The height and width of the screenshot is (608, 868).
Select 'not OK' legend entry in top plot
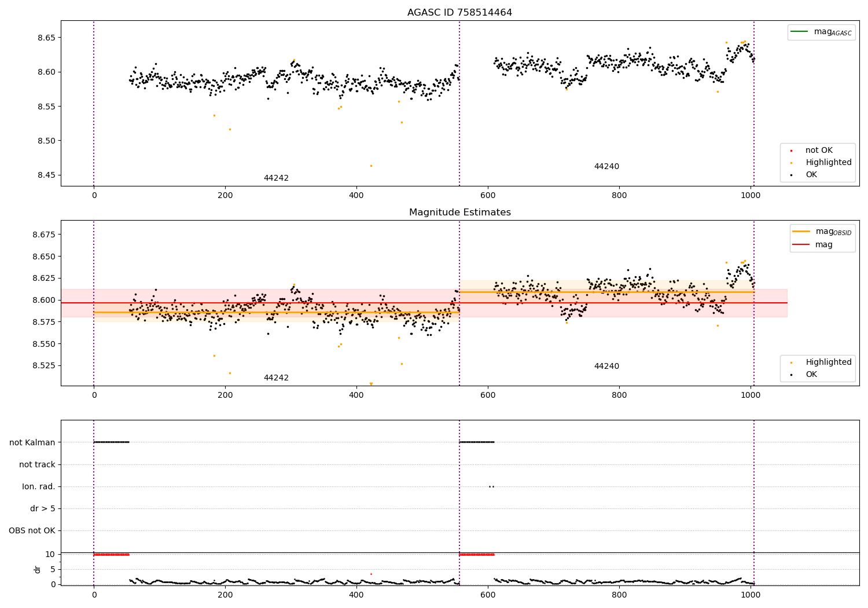[819, 151]
